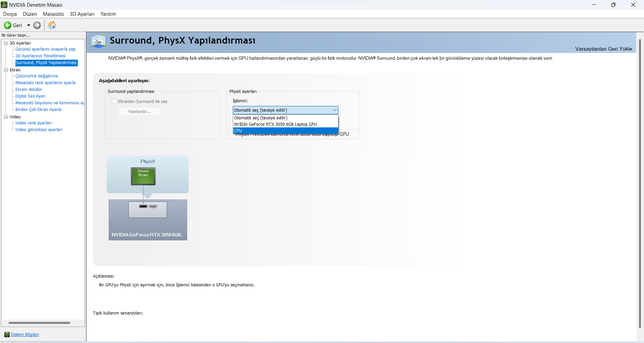644x343 pixels.
Task: Click the PhysX diagram label
Action: [x=148, y=161]
